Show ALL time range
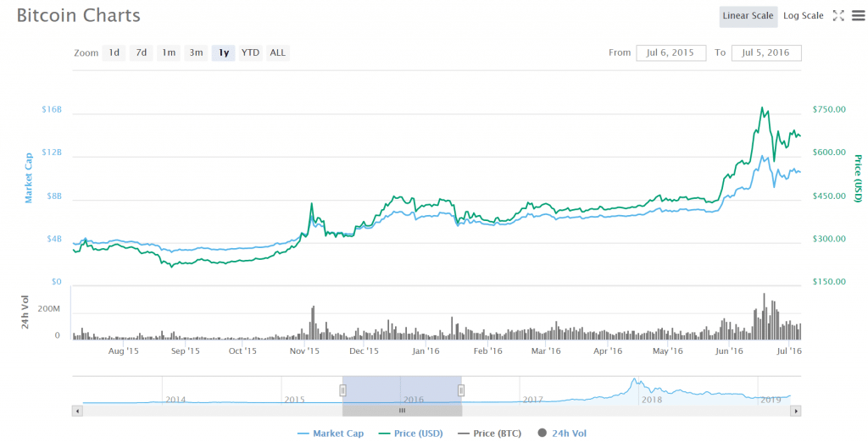This screenshot has width=868, height=442. click(x=277, y=52)
